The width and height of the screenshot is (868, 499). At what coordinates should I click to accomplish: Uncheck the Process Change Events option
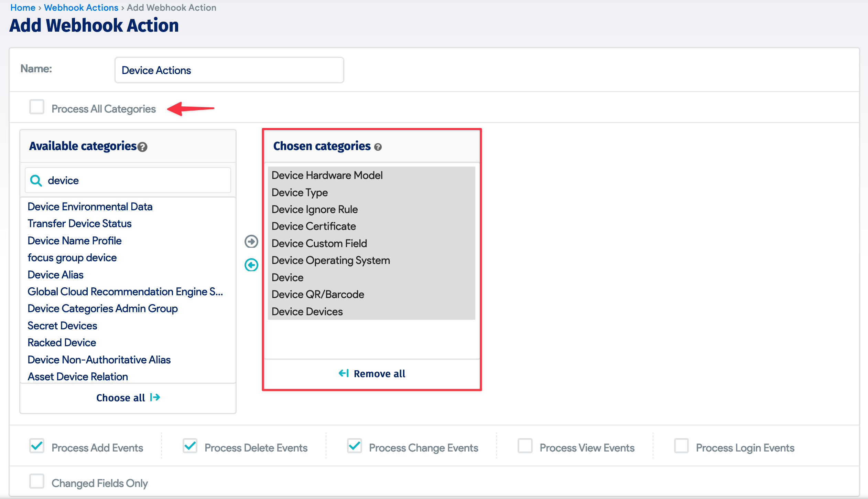click(355, 446)
